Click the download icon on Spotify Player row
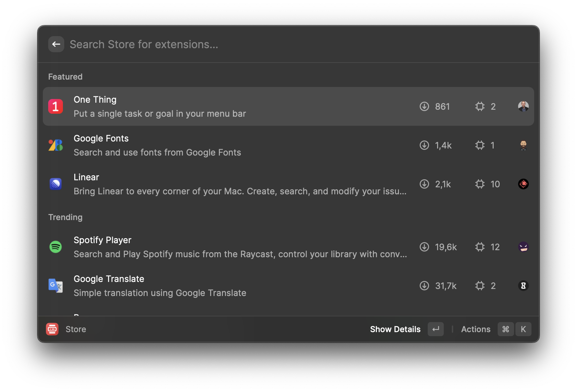 point(424,247)
